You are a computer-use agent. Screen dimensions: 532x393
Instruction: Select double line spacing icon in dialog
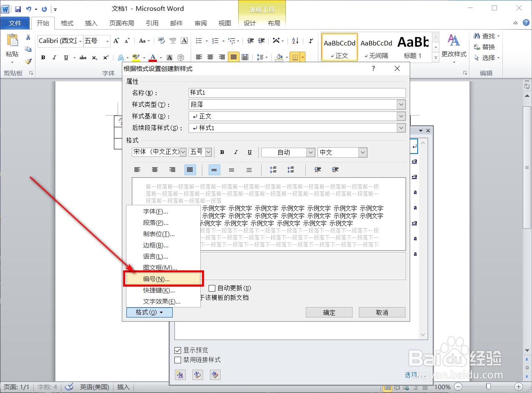[x=249, y=170]
